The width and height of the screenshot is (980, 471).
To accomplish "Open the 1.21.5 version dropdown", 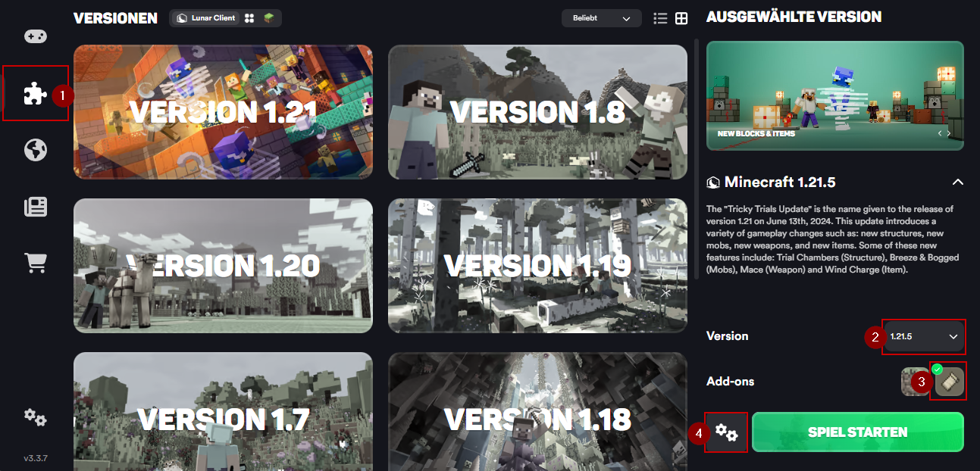I will coord(923,336).
